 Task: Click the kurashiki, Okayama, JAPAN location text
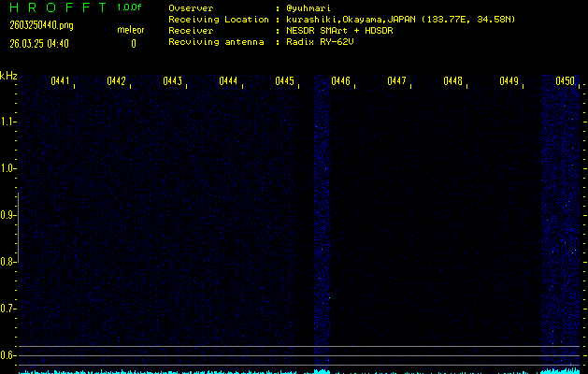click(x=400, y=20)
